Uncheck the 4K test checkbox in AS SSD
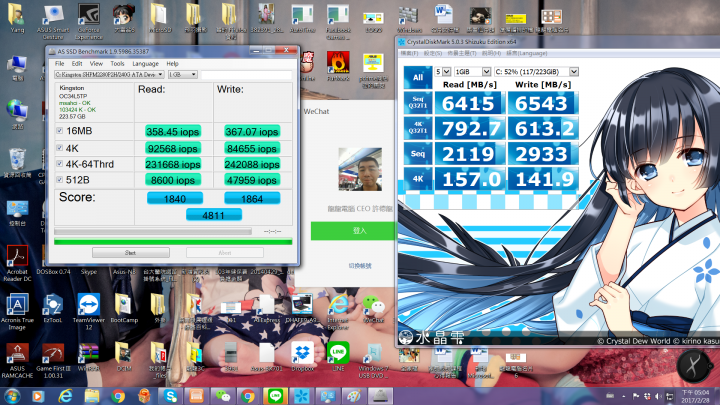The width and height of the screenshot is (720, 405). [60, 148]
